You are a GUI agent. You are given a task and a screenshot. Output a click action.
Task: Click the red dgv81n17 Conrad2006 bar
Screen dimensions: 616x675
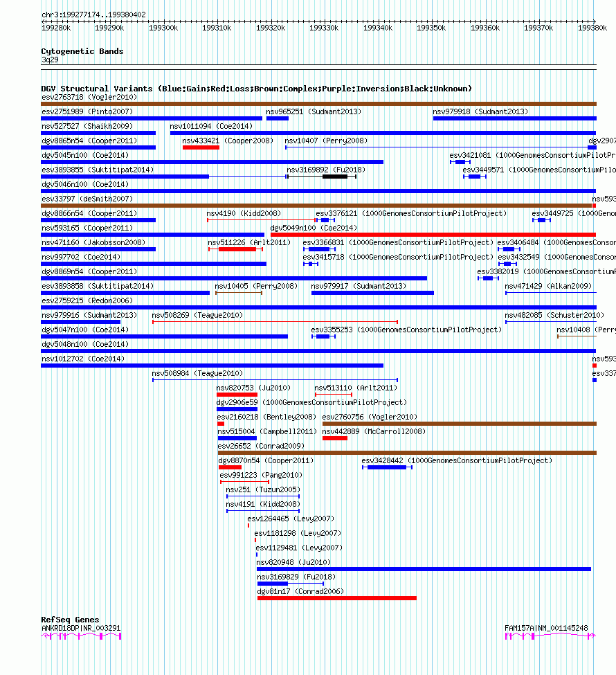coord(336,598)
